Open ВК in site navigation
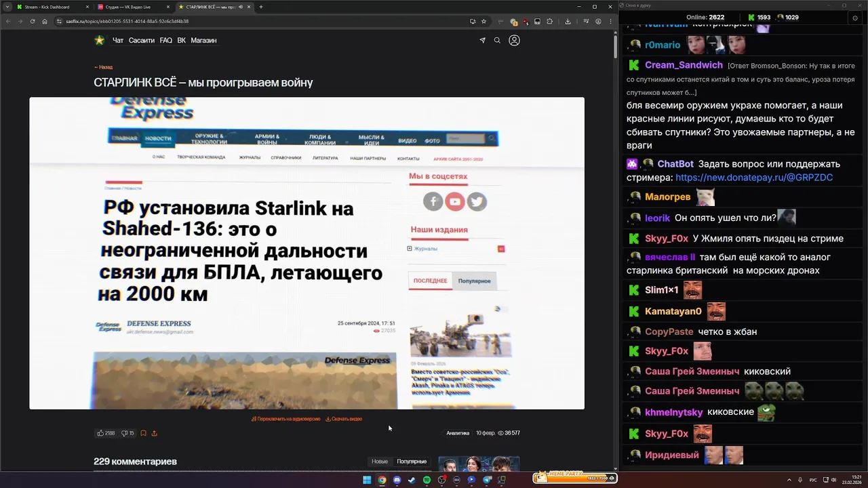This screenshot has width=868, height=488. click(181, 40)
